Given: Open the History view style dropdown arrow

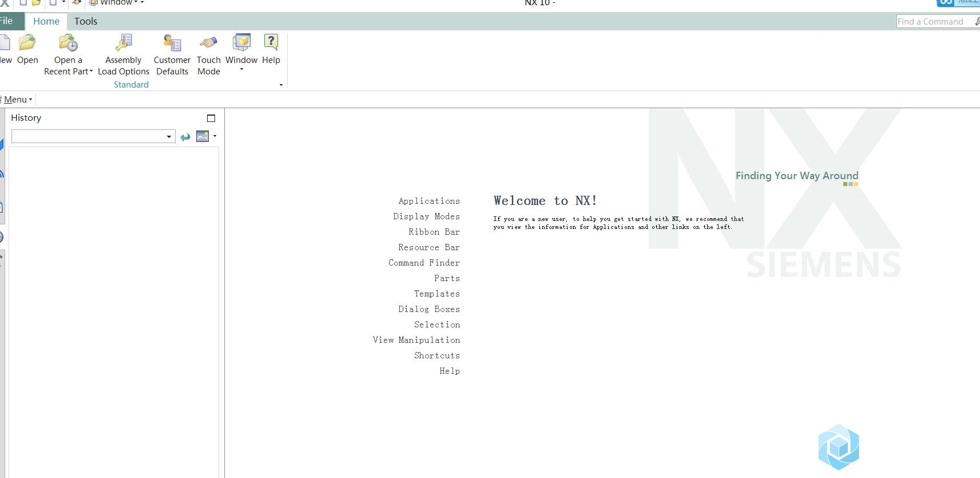Looking at the screenshot, I should [x=215, y=136].
